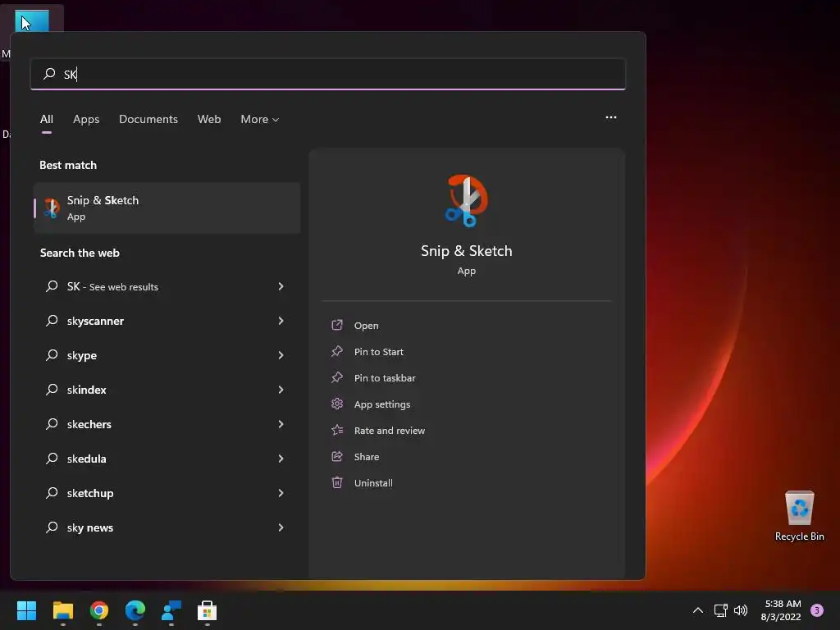Image resolution: width=840 pixels, height=630 pixels.
Task: Click the search magnifier icon in the search box
Action: tap(49, 73)
